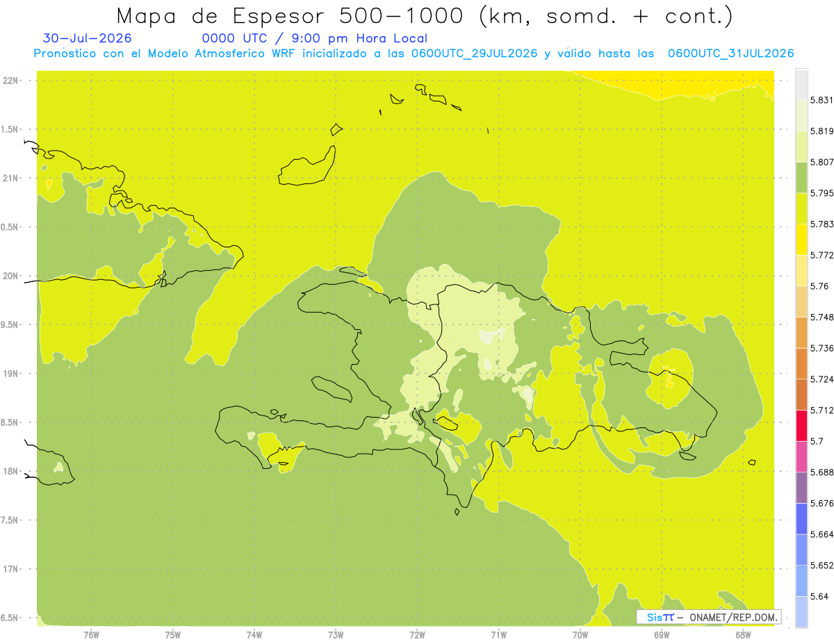Screen dimensions: 834x644
Task: Click the colorbar value label 5.688
Action: click(821, 472)
